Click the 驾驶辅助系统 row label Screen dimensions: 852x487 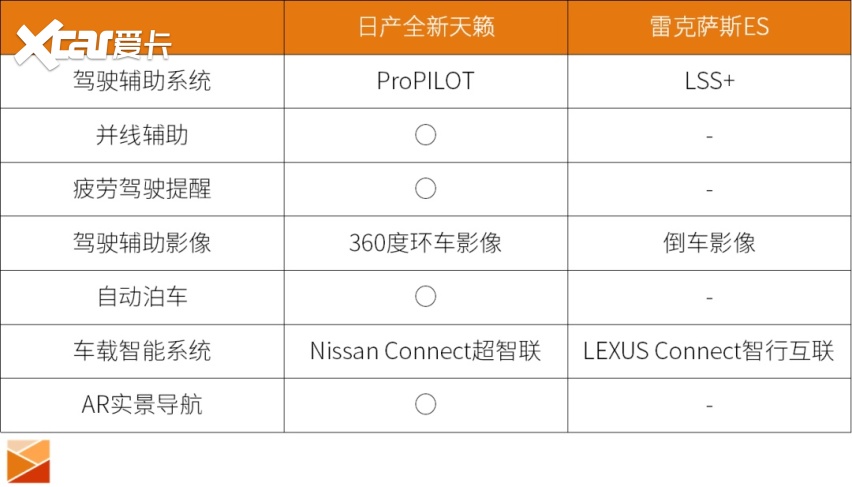click(142, 81)
